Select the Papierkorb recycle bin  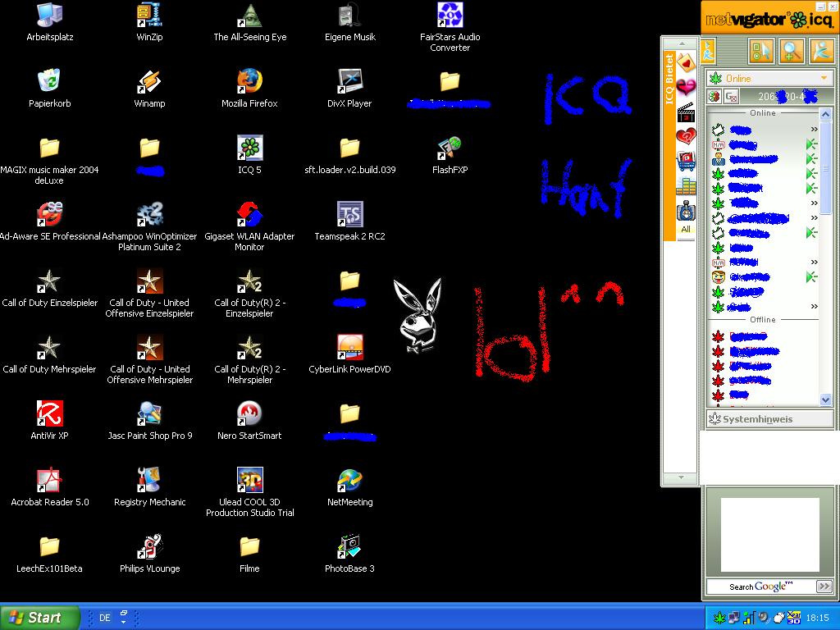coord(50,89)
